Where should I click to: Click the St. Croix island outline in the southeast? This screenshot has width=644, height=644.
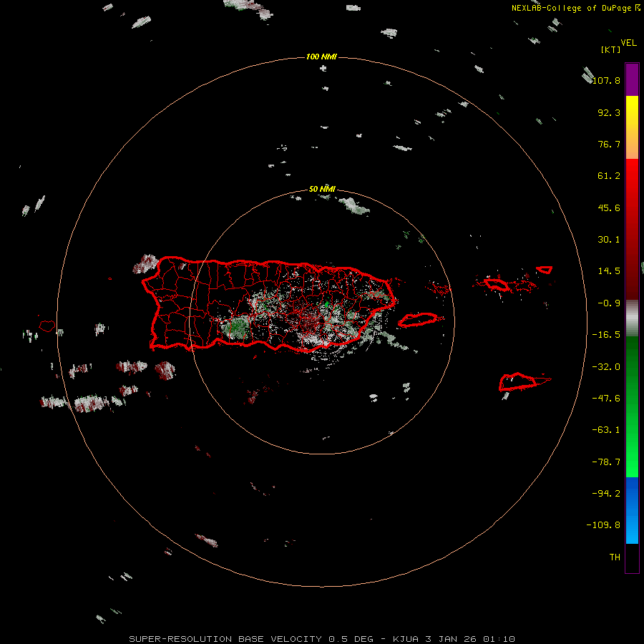[518, 382]
